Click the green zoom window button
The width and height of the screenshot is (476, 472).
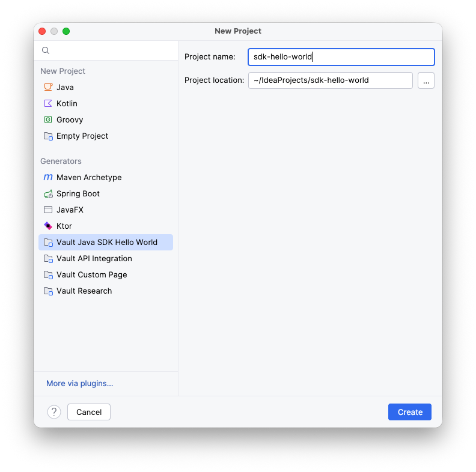click(66, 31)
